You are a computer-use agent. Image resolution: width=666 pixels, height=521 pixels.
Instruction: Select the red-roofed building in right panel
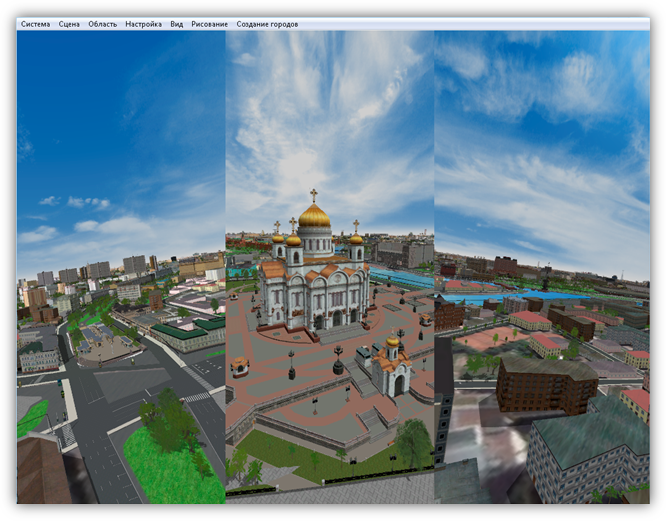[x=530, y=320]
